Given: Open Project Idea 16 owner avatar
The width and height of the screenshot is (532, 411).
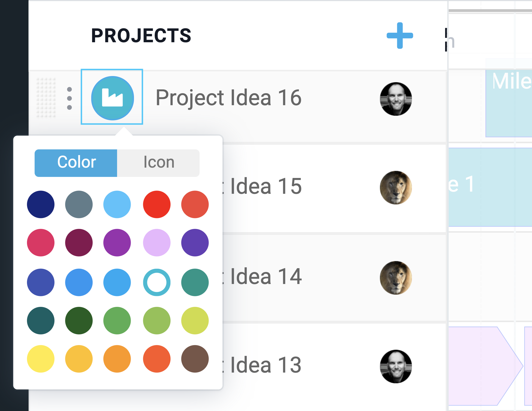Looking at the screenshot, I should pos(396,99).
